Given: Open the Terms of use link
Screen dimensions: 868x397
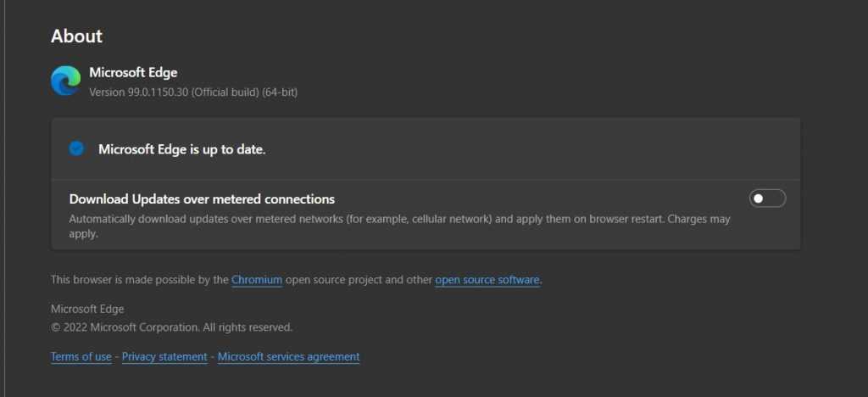Looking at the screenshot, I should coord(81,357).
